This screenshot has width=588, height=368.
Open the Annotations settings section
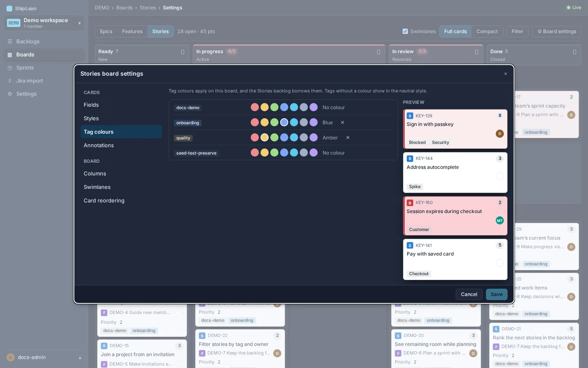[121, 146]
